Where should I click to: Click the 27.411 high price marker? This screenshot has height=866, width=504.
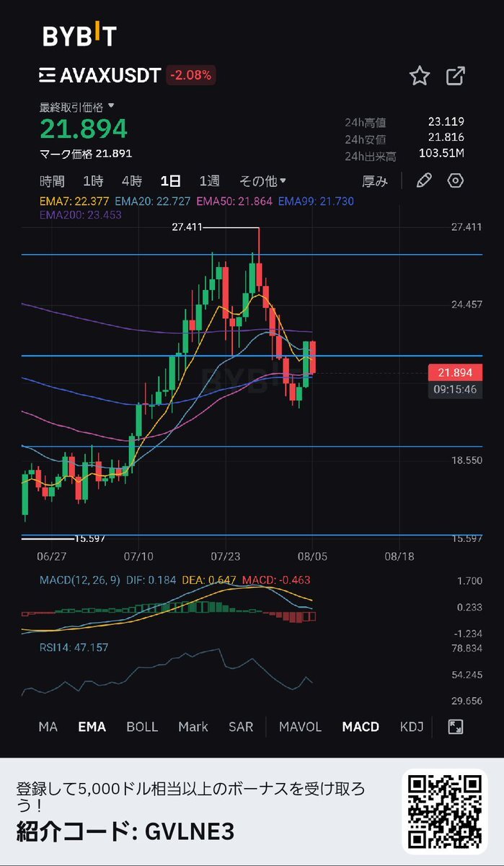click(187, 227)
